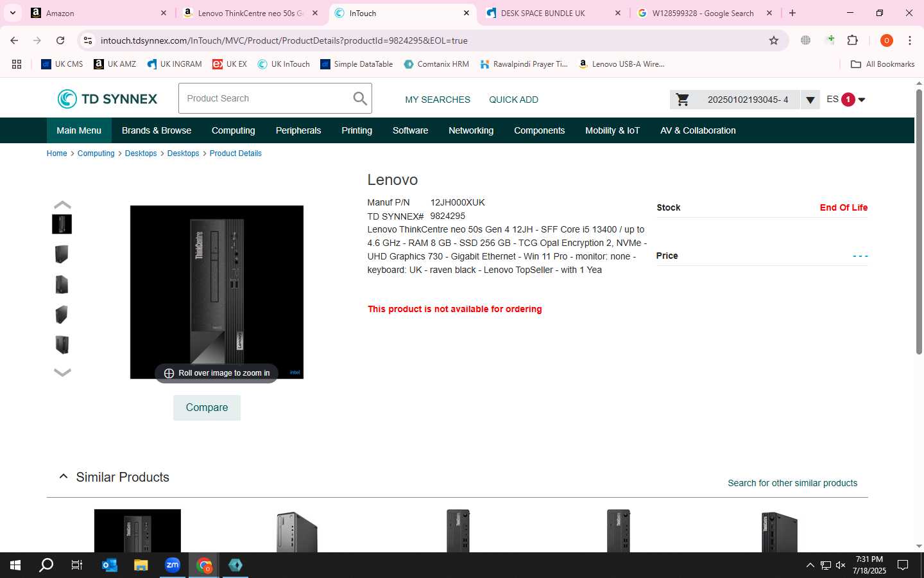Select the second product thumbnail
This screenshot has height=578, width=924.
[x=62, y=254]
